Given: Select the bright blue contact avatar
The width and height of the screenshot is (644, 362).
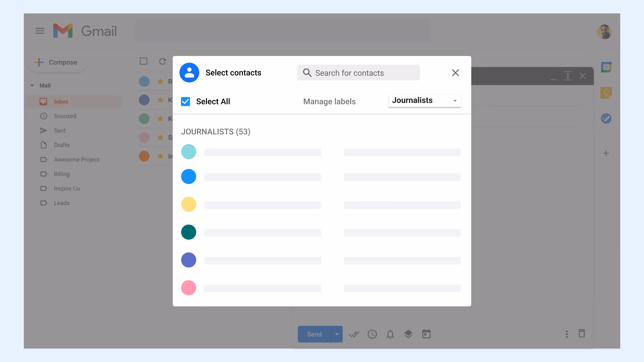Looking at the screenshot, I should coord(189,177).
